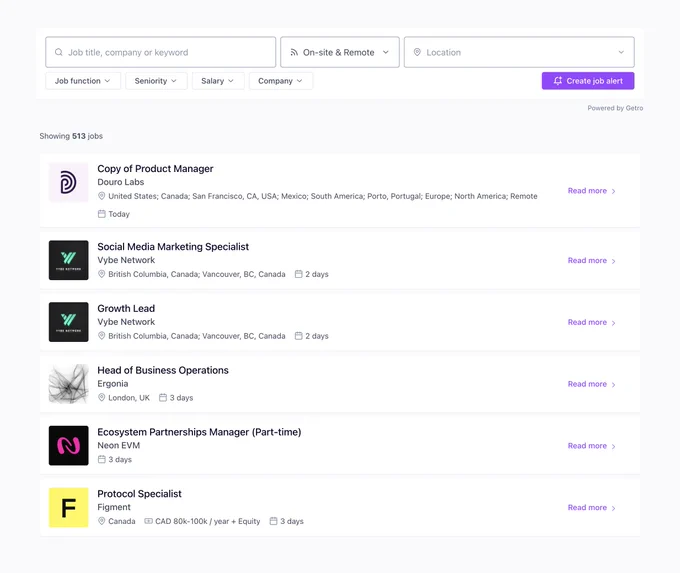Open the Neon EVM company logo
The width and height of the screenshot is (680, 573).
[x=69, y=445]
